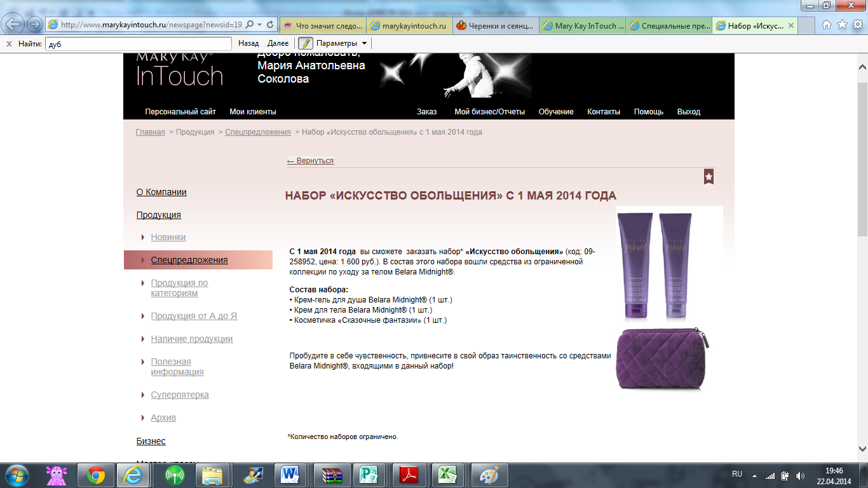Close the Find bar with the X
The image size is (868, 488).
9,43
